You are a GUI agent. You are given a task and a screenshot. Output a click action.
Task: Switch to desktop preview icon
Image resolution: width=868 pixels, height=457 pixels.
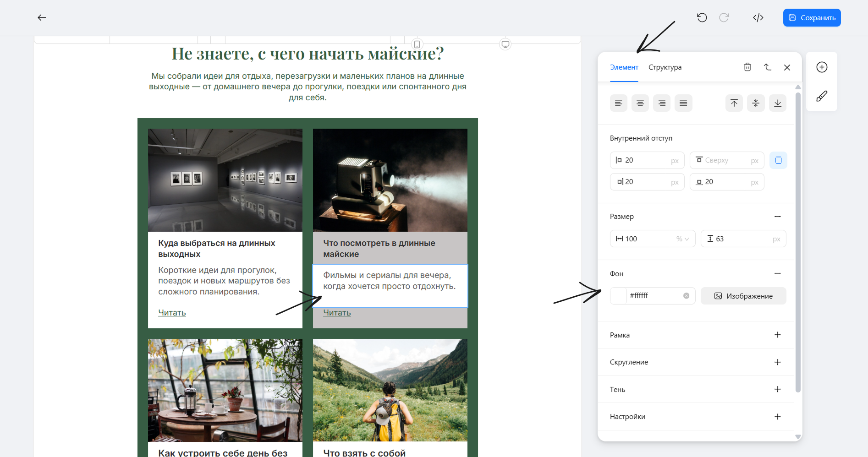click(505, 44)
